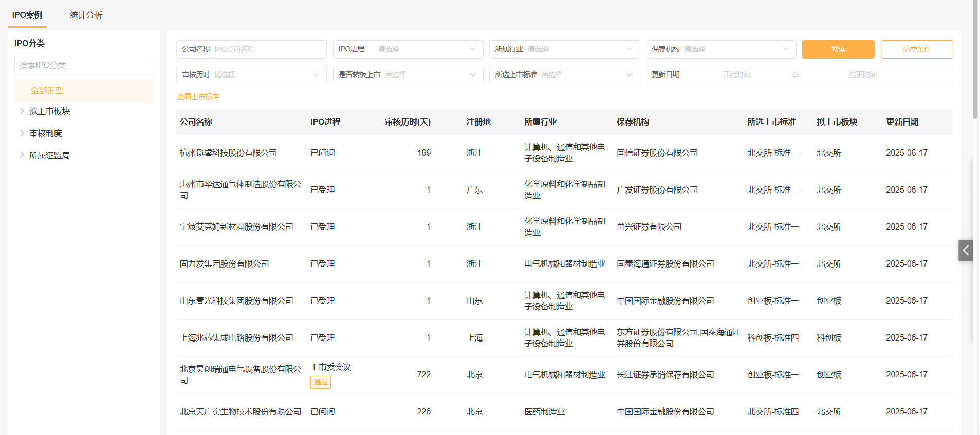Click the 审核历时(天) column header

[408, 122]
